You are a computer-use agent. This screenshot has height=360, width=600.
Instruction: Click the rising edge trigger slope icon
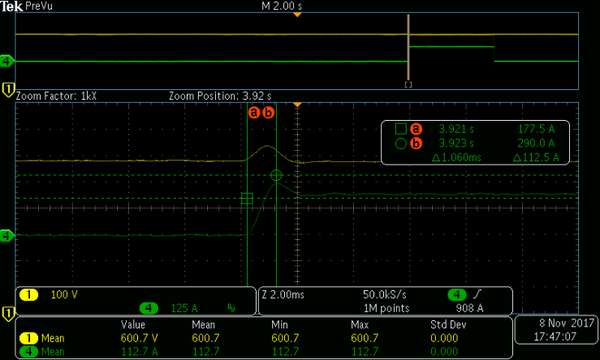click(478, 294)
